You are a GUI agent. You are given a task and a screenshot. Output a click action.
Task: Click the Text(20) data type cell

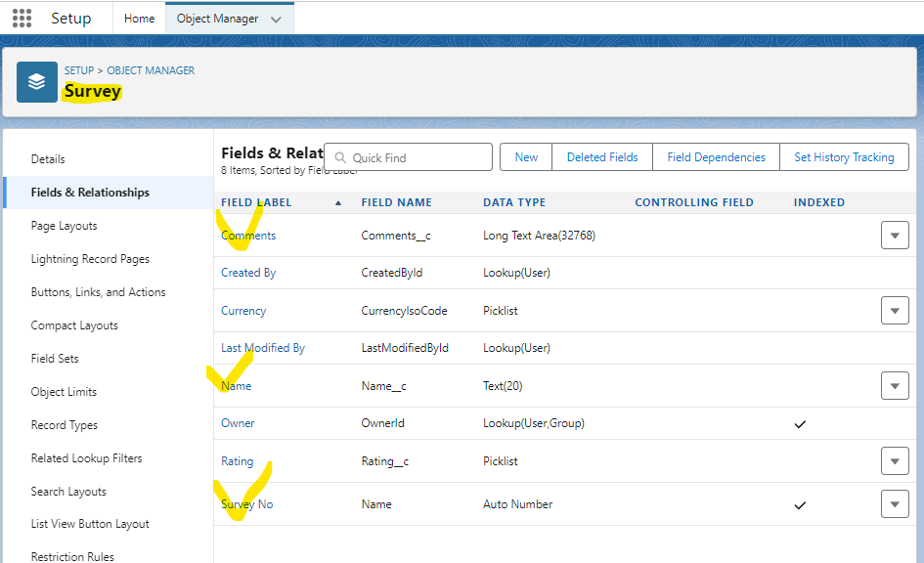pos(503,386)
